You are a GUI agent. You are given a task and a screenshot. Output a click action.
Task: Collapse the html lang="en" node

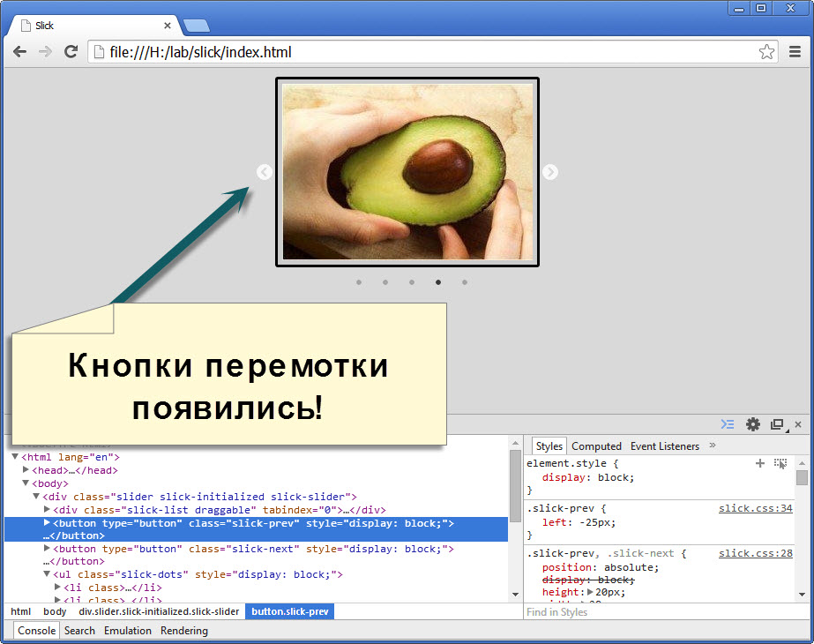15,456
